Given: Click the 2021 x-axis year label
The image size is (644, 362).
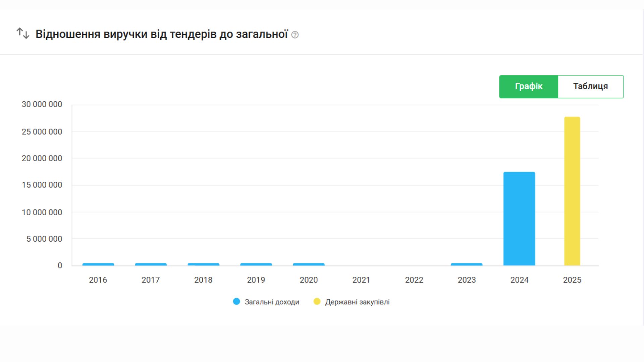Looking at the screenshot, I should [361, 280].
